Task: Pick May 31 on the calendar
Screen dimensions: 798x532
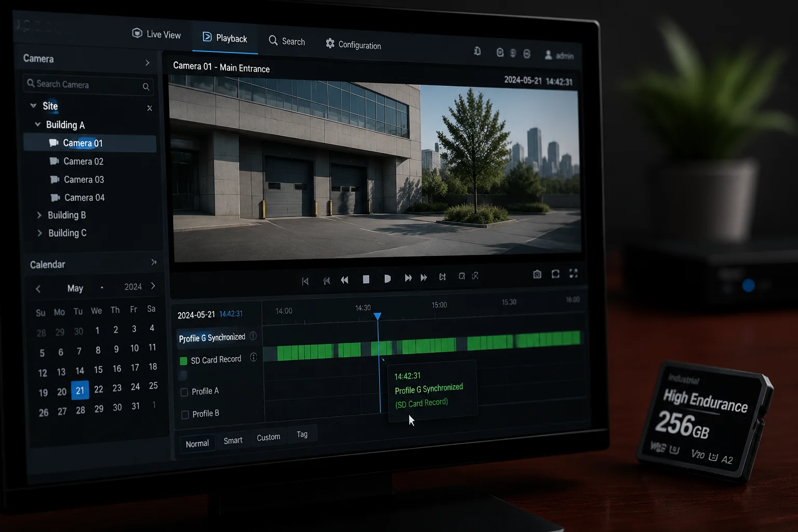Action: tap(136, 406)
